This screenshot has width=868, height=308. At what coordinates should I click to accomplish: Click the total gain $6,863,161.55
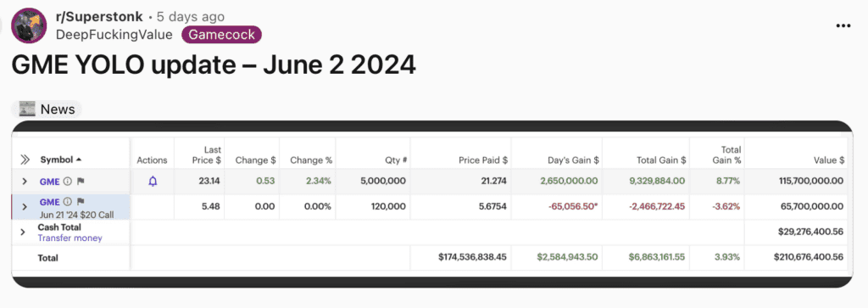(x=658, y=257)
